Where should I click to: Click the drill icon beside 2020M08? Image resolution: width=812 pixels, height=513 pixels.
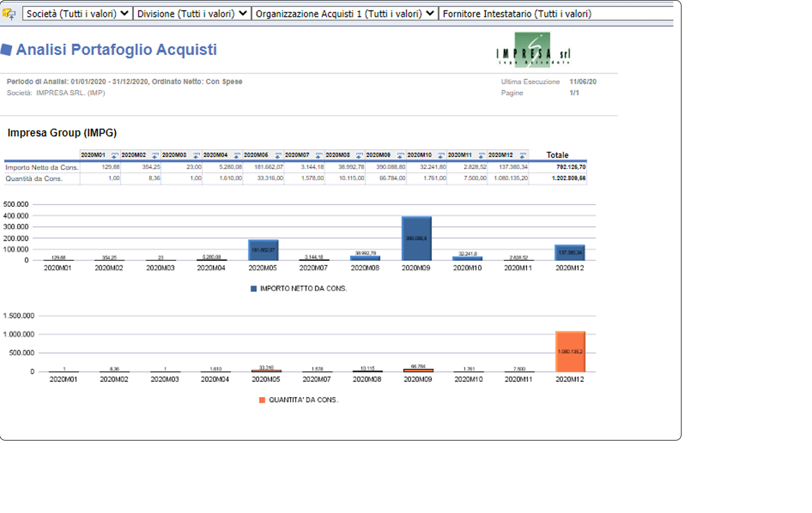pos(359,155)
